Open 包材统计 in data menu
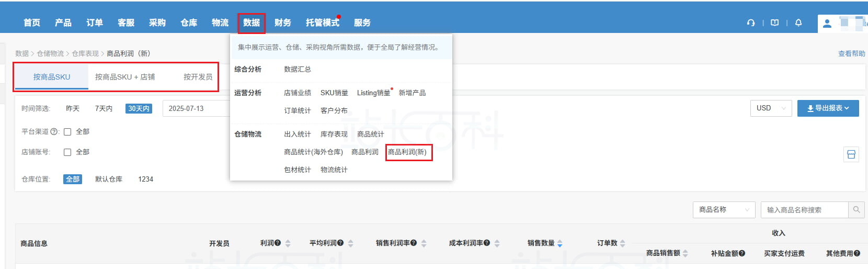 (x=297, y=170)
